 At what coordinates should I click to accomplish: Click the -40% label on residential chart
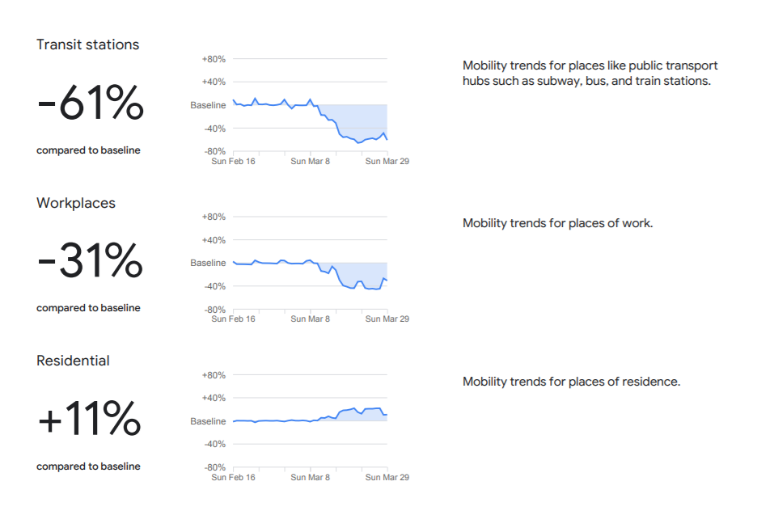tap(214, 444)
